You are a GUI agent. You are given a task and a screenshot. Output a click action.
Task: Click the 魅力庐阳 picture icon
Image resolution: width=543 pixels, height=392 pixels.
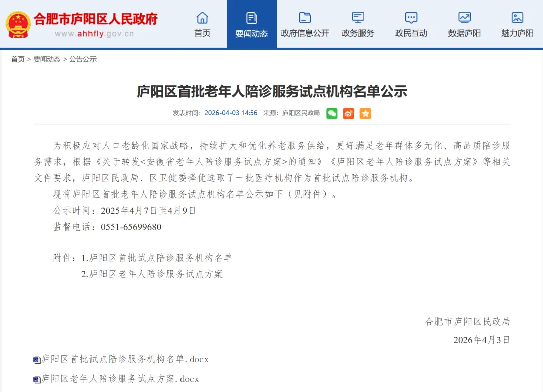tap(517, 17)
